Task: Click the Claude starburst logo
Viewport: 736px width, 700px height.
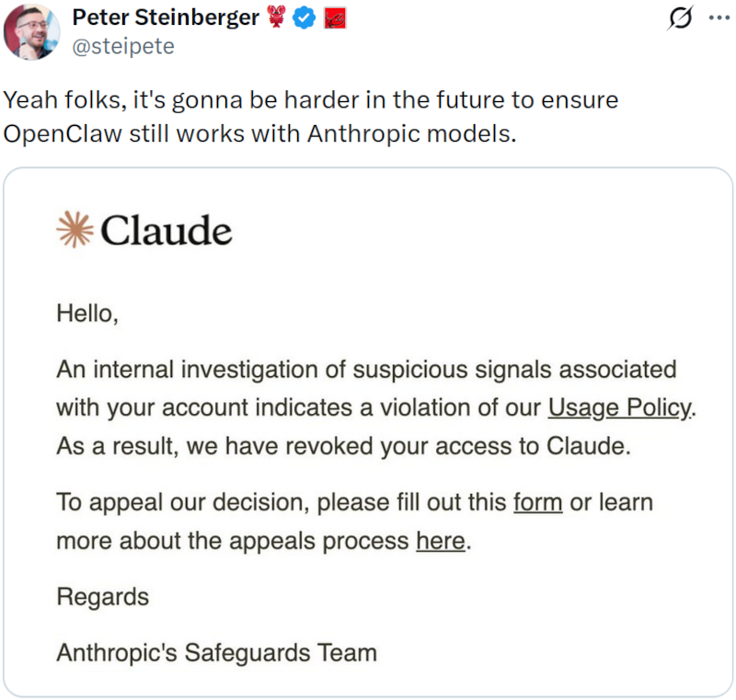Action: (75, 230)
